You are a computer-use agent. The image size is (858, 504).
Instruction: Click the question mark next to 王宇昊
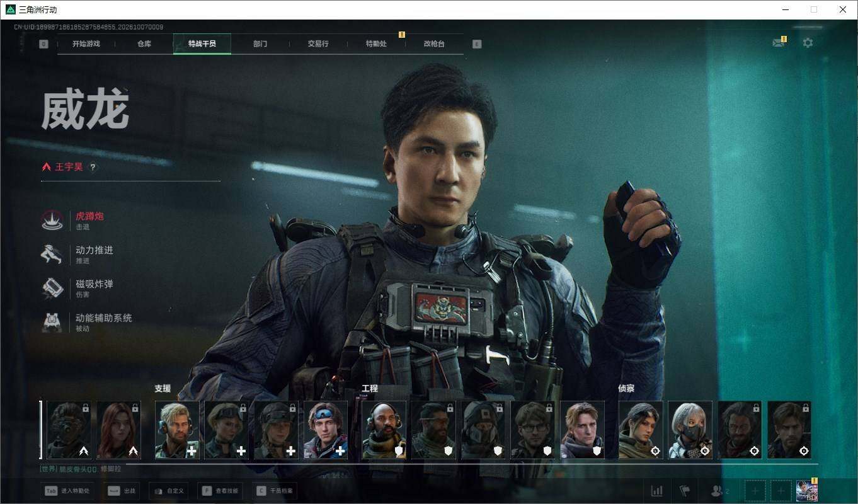[93, 168]
